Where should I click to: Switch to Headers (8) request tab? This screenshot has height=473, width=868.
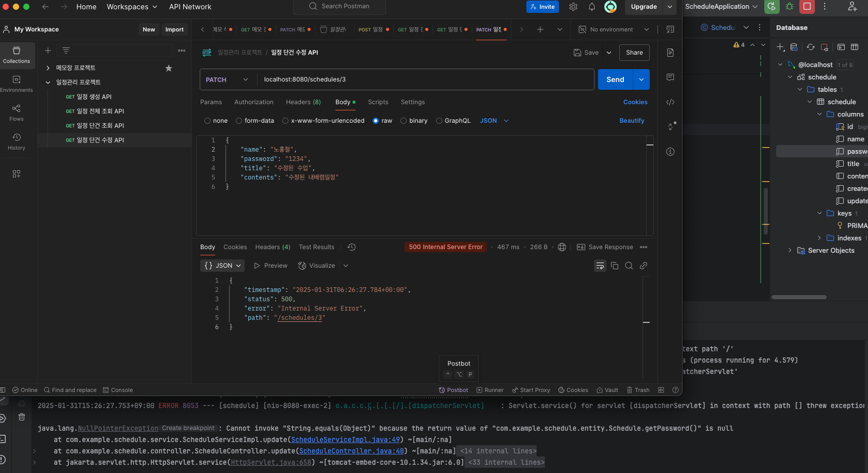tap(303, 102)
